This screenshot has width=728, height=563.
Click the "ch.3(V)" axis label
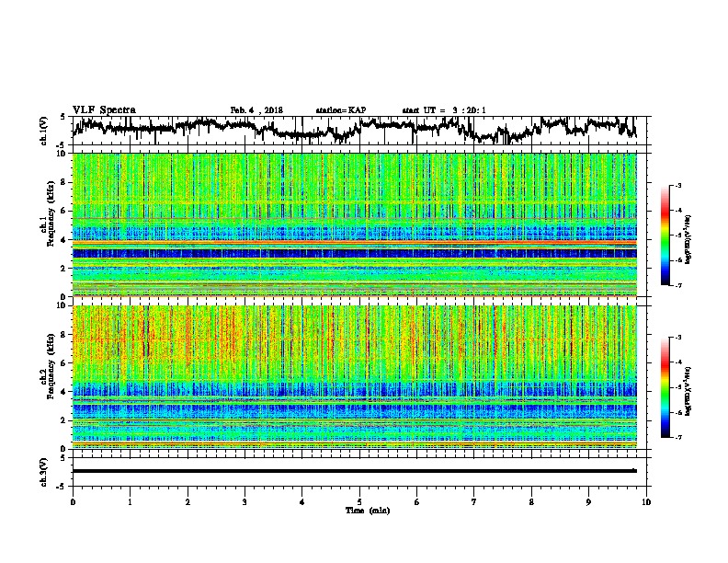click(x=43, y=472)
